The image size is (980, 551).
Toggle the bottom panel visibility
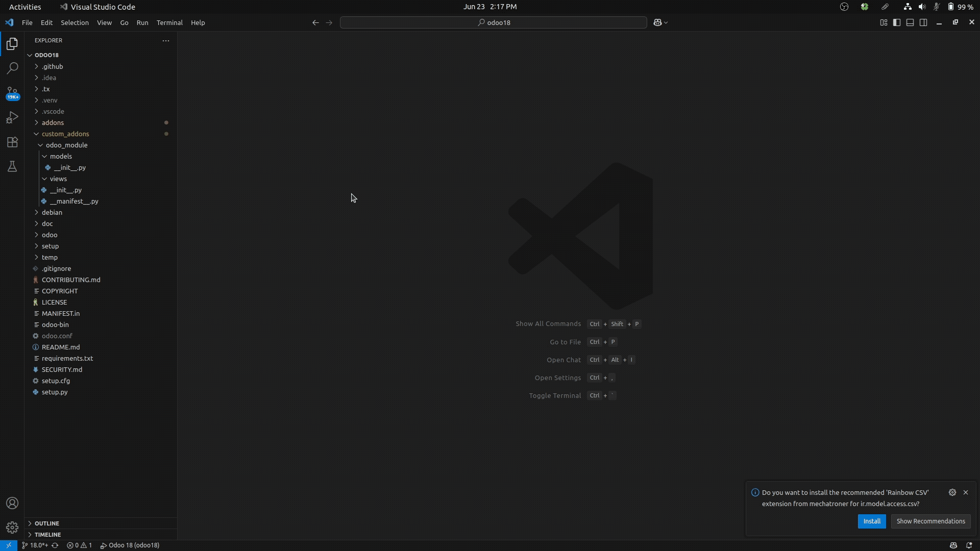910,22
